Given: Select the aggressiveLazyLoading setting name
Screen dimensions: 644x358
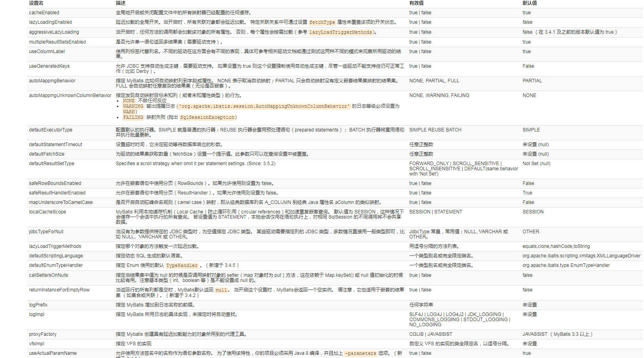Looking at the screenshot, I should [x=54, y=32].
